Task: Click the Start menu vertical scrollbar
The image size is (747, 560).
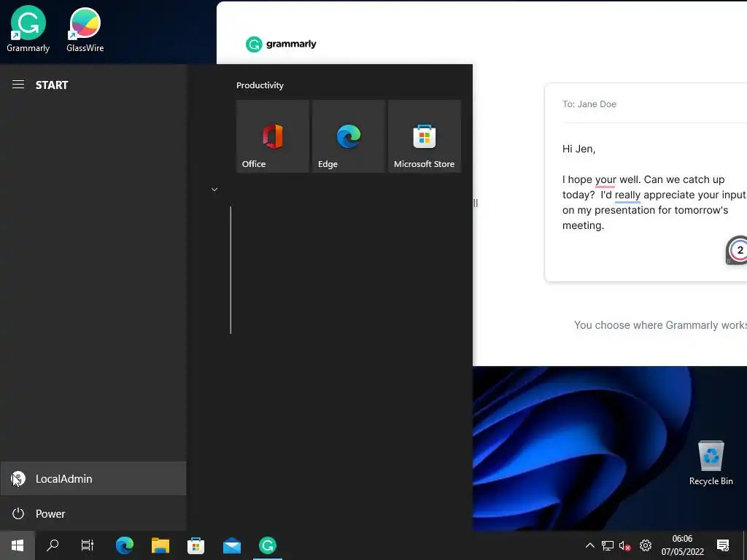Action: point(231,270)
